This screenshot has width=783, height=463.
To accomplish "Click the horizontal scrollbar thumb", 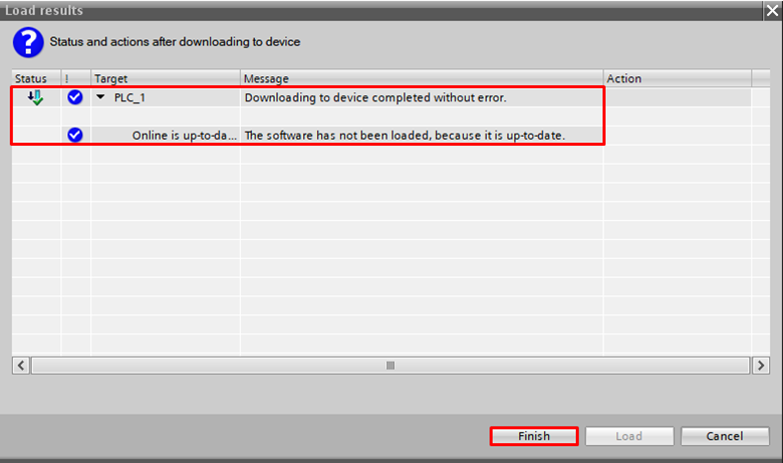I will click(391, 366).
